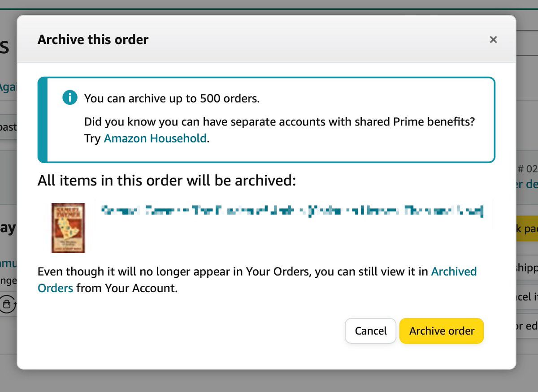Click the partially hidden shipping button at right
Screen dimensions: 538x392
coord(527,267)
